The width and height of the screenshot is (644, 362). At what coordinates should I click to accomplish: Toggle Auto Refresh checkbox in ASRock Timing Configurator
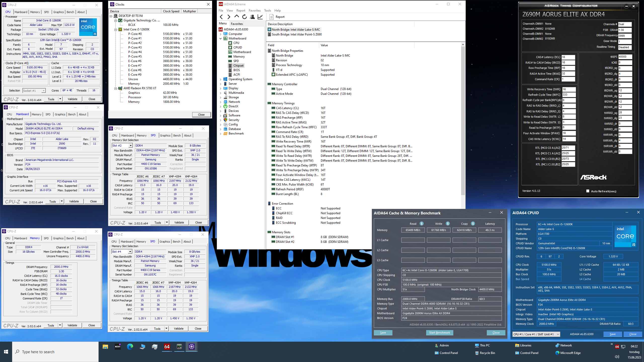coord(588,191)
